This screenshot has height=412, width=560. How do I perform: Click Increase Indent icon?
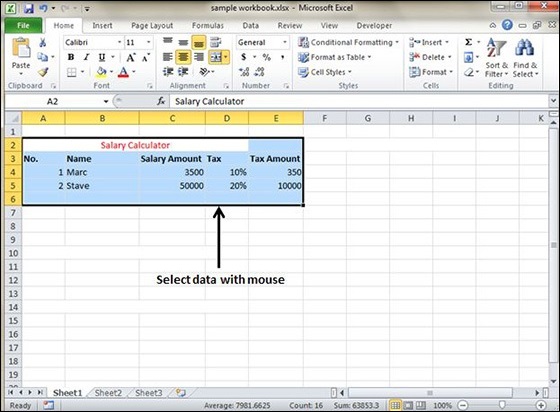pyautogui.click(x=183, y=72)
